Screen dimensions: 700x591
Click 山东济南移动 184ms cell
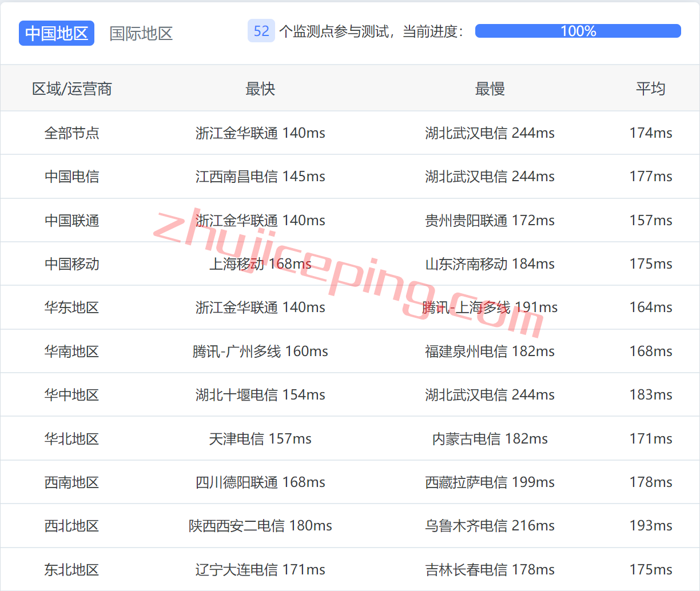coord(490,263)
